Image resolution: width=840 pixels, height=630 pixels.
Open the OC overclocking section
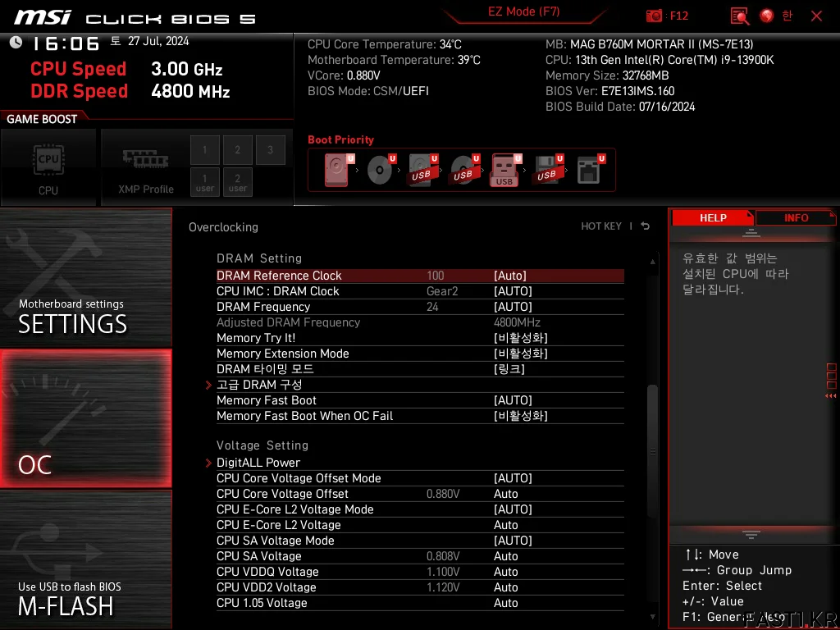(85, 418)
